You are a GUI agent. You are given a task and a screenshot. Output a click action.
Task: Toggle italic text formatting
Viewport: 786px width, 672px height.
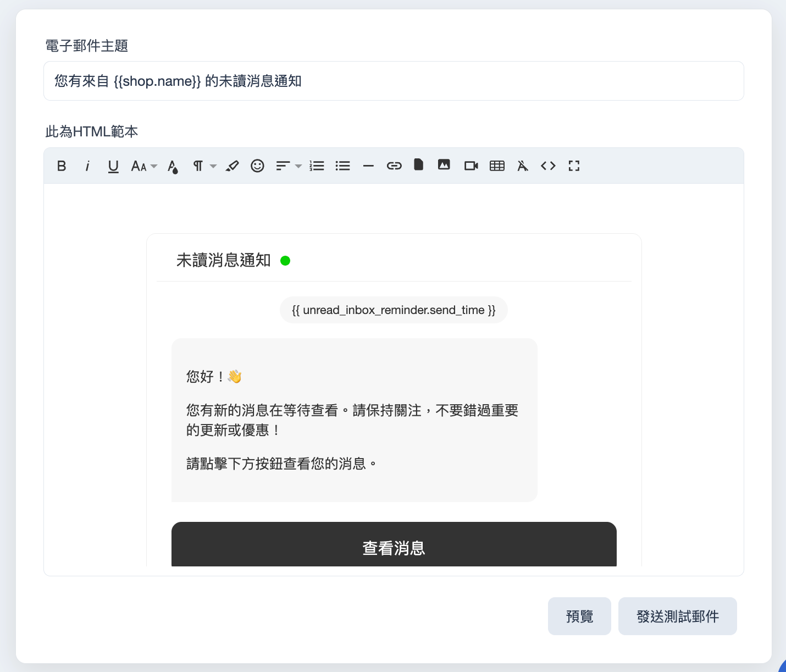point(87,166)
